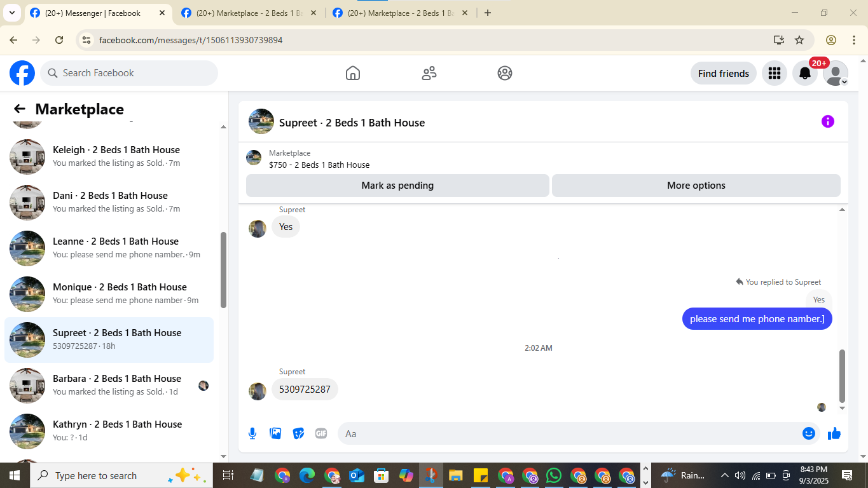Go back in browser history

(x=13, y=40)
